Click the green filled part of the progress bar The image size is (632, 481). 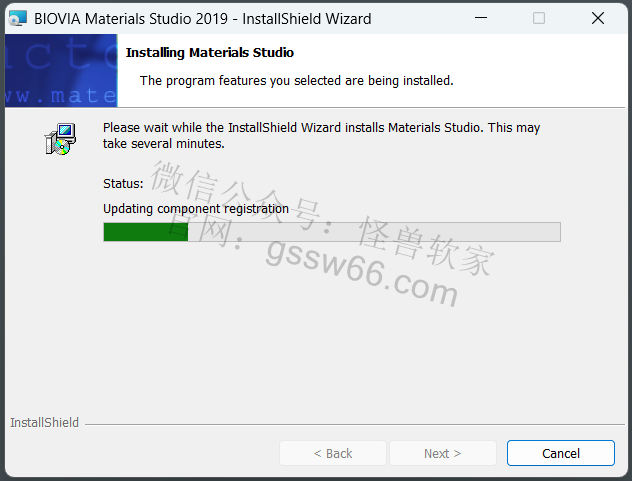click(146, 232)
